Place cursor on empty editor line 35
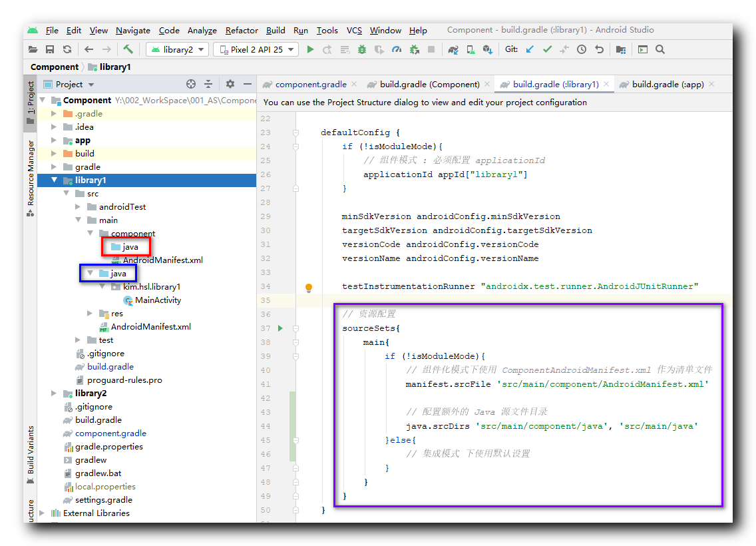The width and height of the screenshot is (756, 546). (x=514, y=300)
